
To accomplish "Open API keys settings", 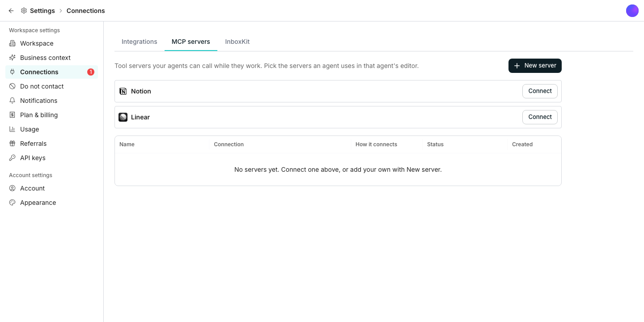I will tap(51, 158).
